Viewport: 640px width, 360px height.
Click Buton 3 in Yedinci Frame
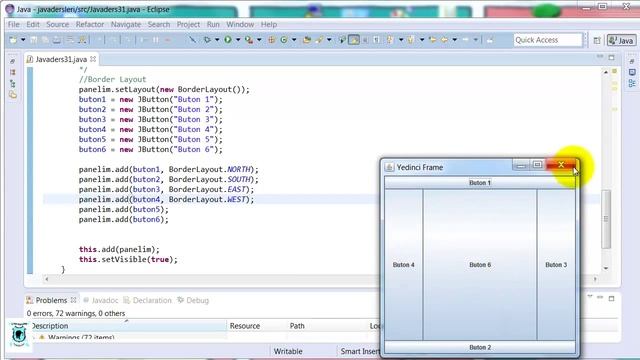(556, 265)
